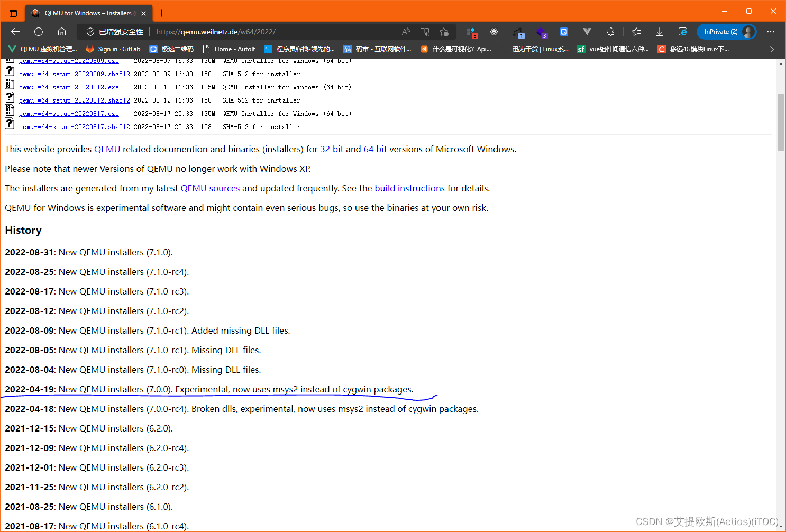The height and width of the screenshot is (532, 786).
Task: Click the unknown file icon beside 20220817.sha512
Action: (x=10, y=123)
